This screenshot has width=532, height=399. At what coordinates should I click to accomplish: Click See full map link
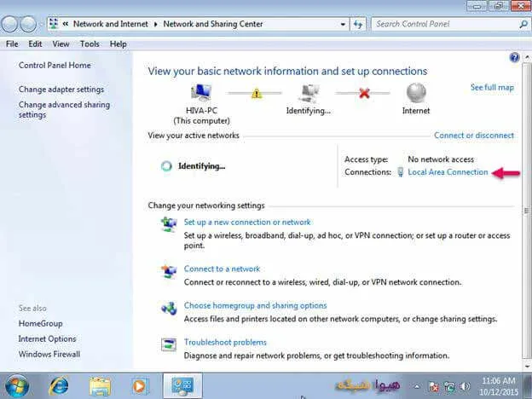click(x=492, y=87)
